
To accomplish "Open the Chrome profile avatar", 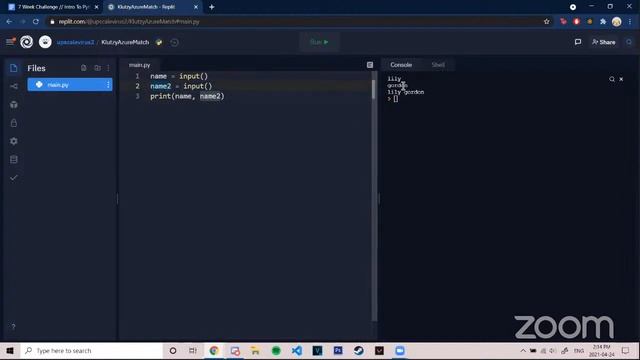I will tap(616, 22).
